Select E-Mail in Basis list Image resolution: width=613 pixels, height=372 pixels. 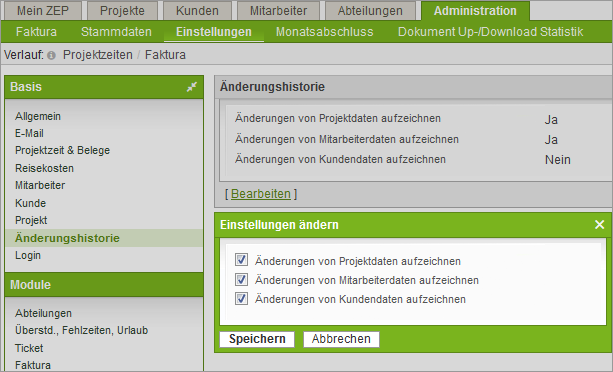click(x=29, y=133)
